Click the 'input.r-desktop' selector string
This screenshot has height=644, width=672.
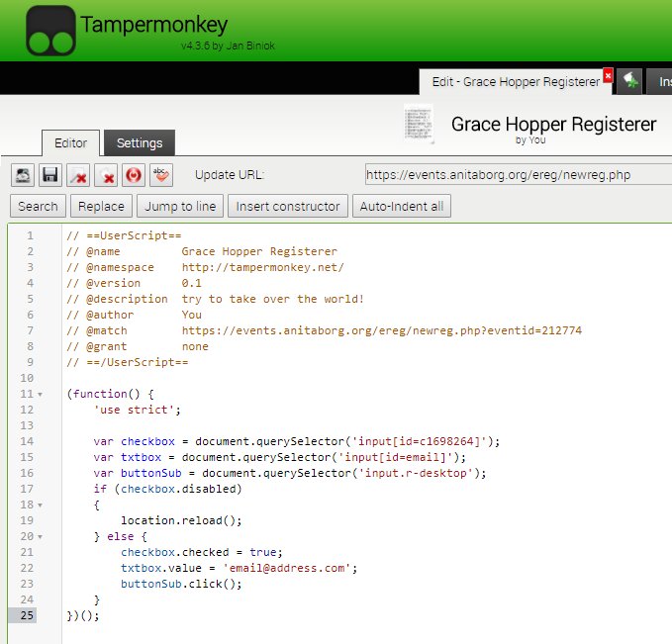pos(416,474)
